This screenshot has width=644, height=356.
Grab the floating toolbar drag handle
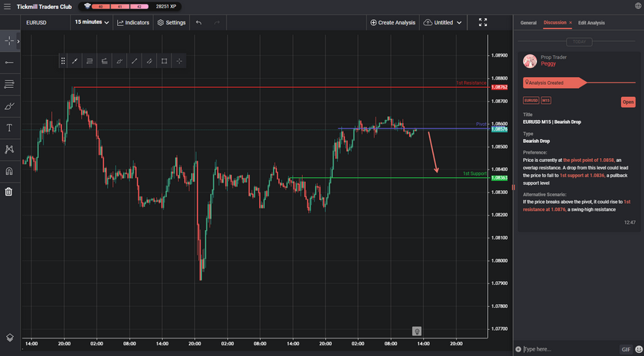pyautogui.click(x=63, y=61)
